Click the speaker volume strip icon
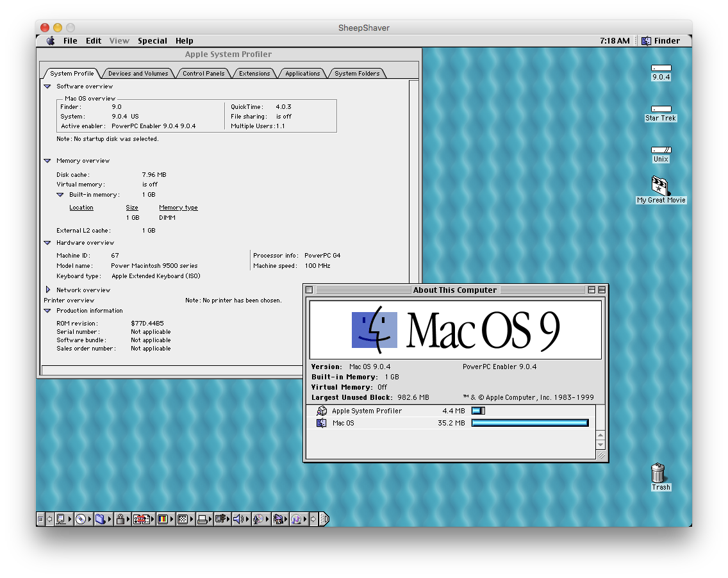Screen dimensions: 728x578 click(238, 518)
